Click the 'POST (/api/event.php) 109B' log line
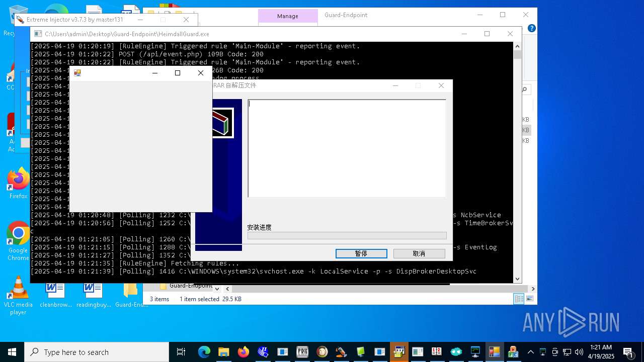 [147, 54]
